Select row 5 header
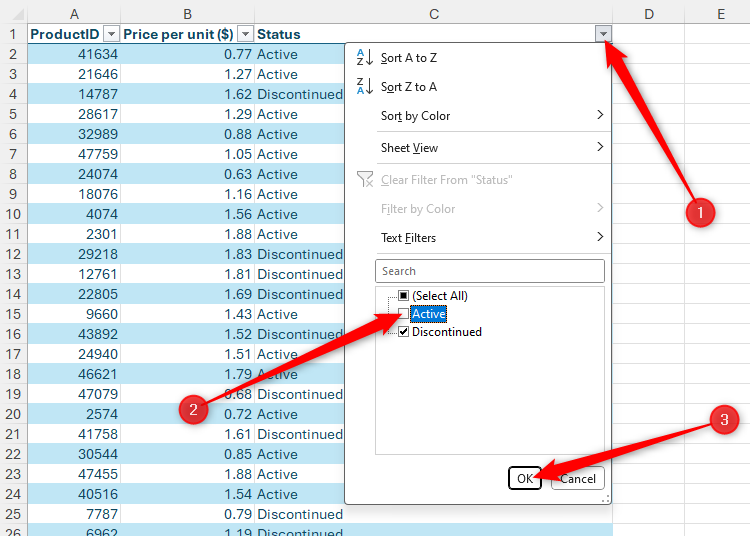750x536 pixels. pyautogui.click(x=13, y=114)
